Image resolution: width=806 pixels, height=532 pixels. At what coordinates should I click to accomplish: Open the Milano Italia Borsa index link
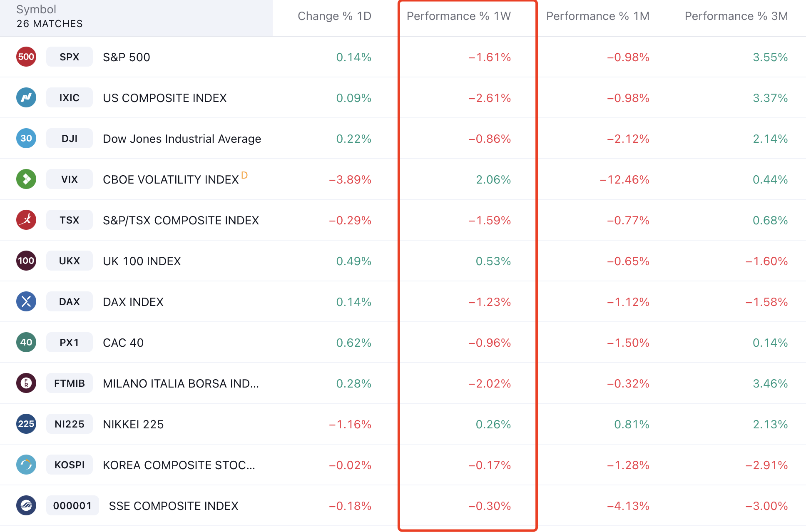pos(181,383)
